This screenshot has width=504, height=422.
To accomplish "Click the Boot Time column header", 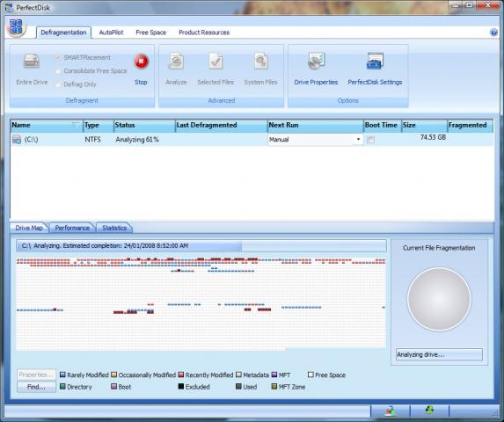I will [x=383, y=125].
